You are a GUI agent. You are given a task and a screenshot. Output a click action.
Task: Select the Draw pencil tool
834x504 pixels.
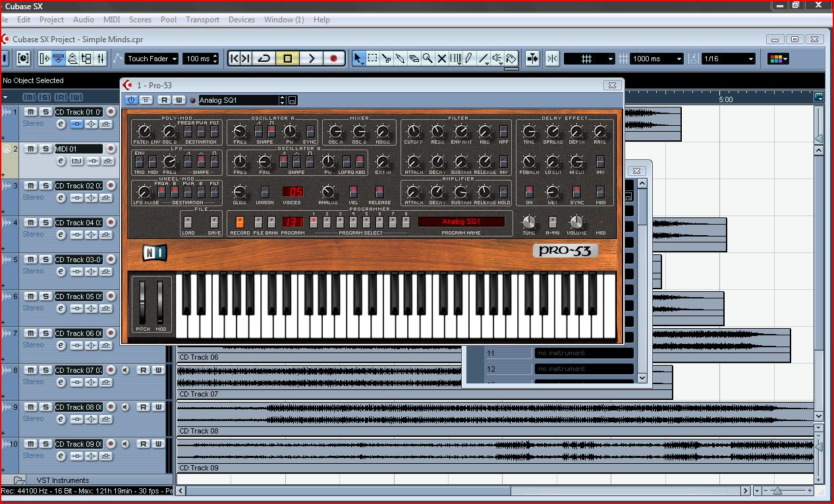tap(469, 59)
